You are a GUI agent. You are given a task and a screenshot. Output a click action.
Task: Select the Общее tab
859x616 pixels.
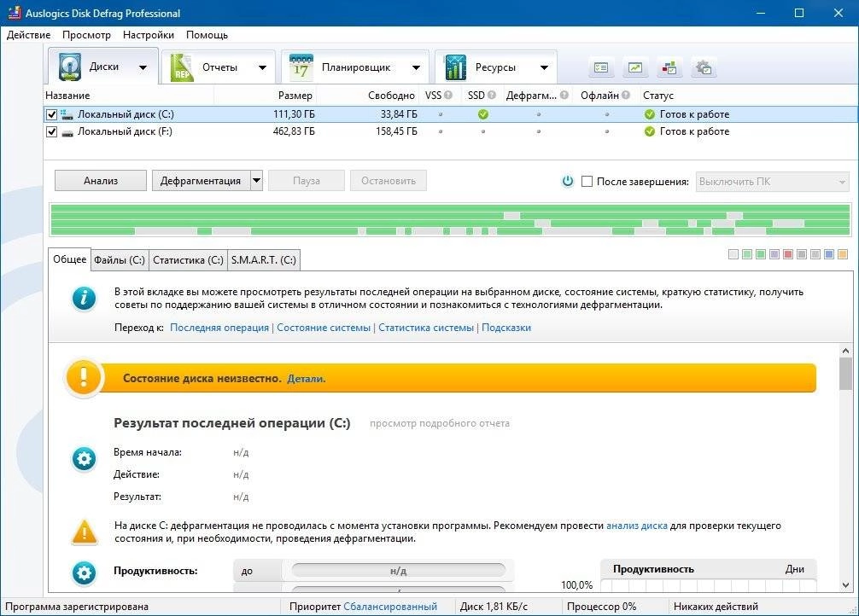pyautogui.click(x=69, y=259)
